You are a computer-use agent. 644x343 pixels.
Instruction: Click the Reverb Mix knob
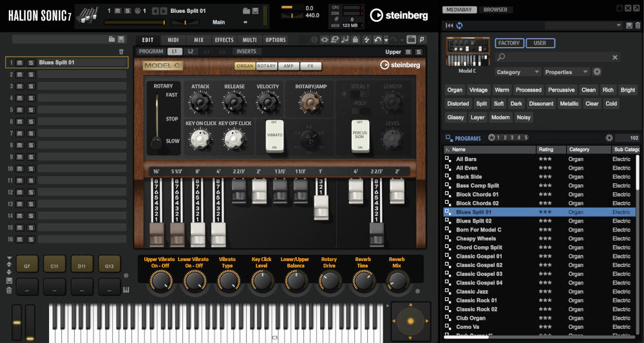pos(397,279)
